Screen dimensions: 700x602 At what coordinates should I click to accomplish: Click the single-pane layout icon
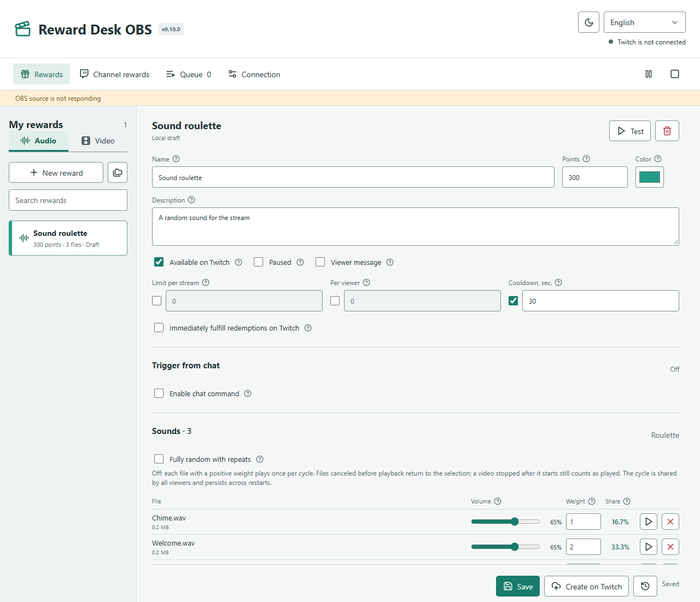675,74
